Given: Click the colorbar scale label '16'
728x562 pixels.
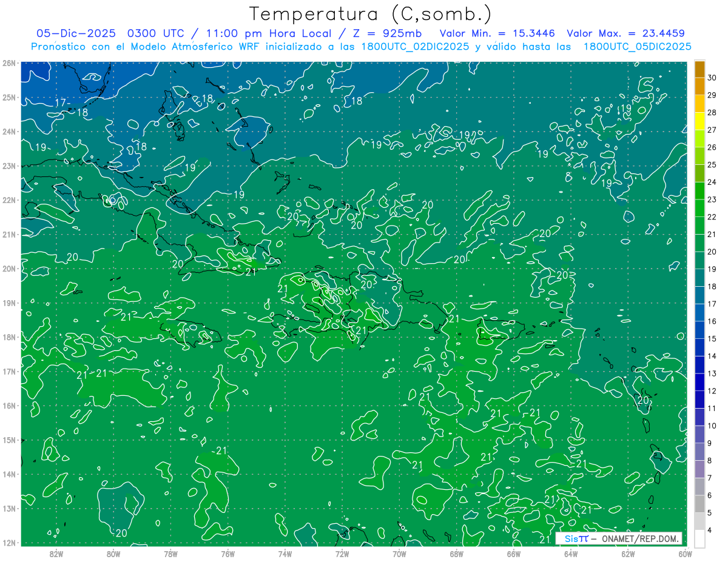Looking at the screenshot, I should [712, 321].
